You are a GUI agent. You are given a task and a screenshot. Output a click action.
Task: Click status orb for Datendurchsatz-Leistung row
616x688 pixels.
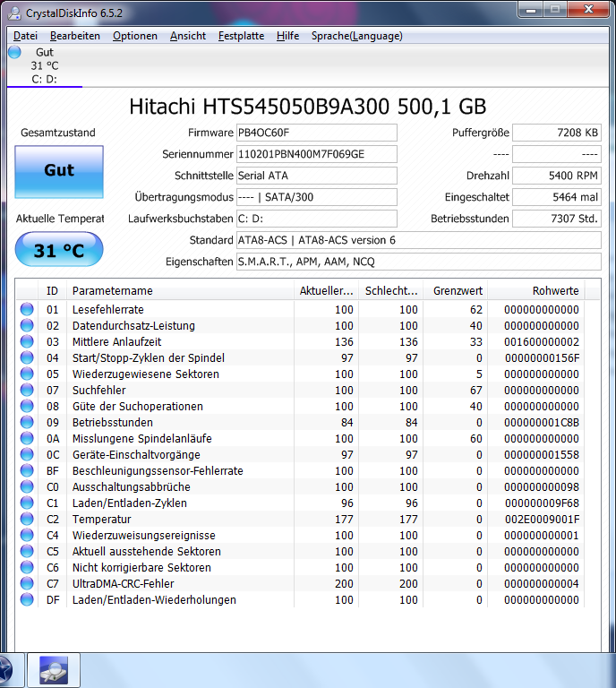pyautogui.click(x=27, y=325)
